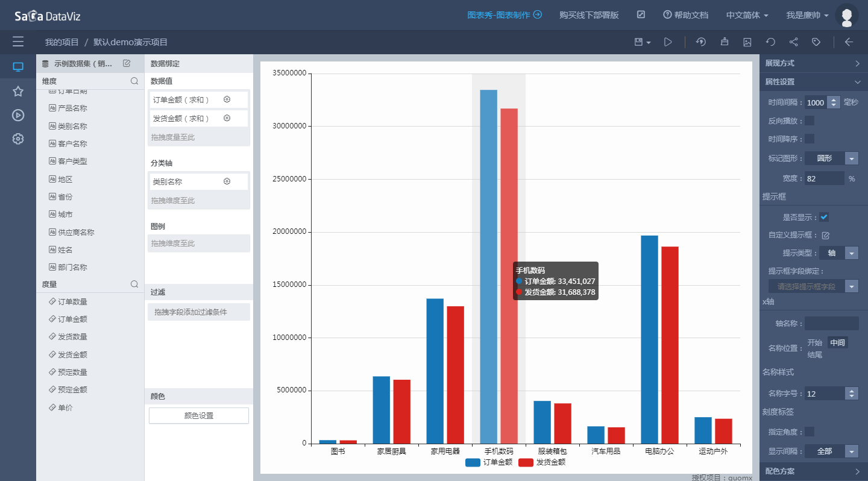Open the favorites star in left sidebar
The width and height of the screenshot is (868, 481).
tap(18, 91)
